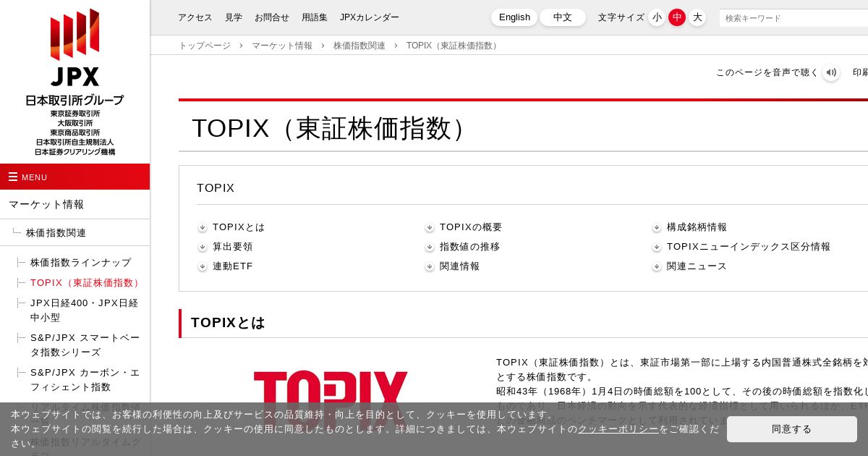Viewport: 868px width, 456px height.
Task: Click arrow icon beside 関連情報
Action: pos(430,266)
